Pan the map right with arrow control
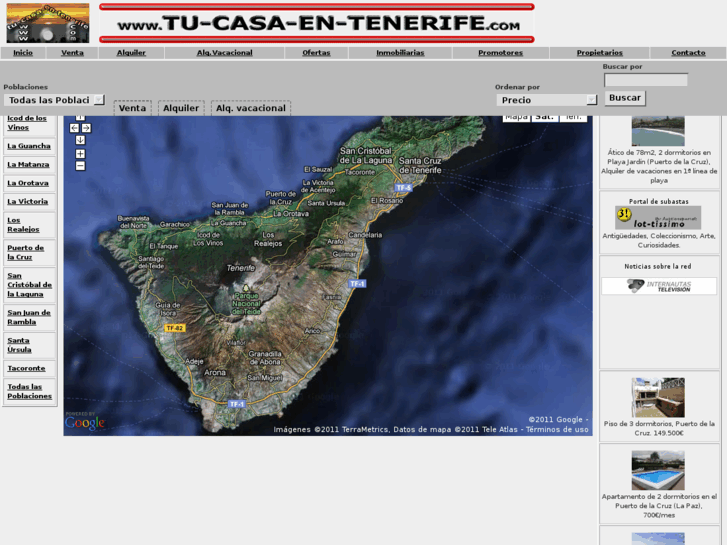This screenshot has height=545, width=727. [x=86, y=128]
